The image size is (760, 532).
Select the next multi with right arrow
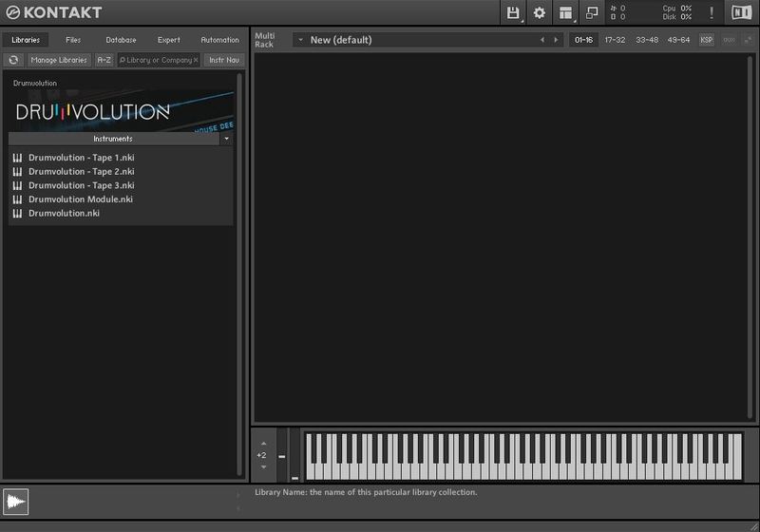tap(557, 40)
